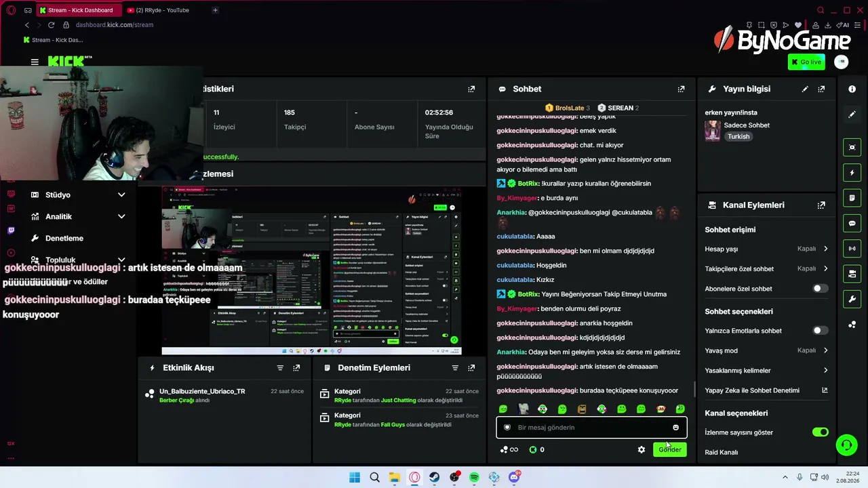Pop out the statistics panel
The height and width of the screenshot is (488, 868).
tap(471, 89)
